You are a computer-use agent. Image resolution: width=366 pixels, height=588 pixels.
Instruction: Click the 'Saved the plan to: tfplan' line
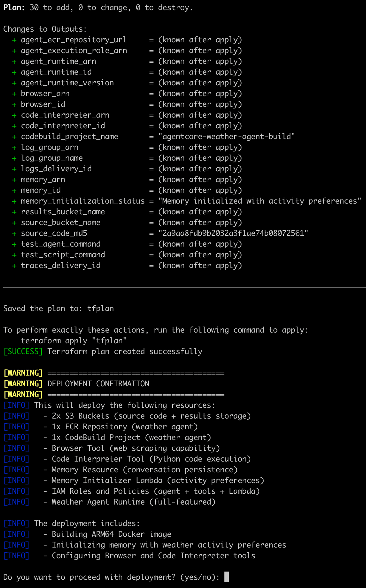click(58, 309)
